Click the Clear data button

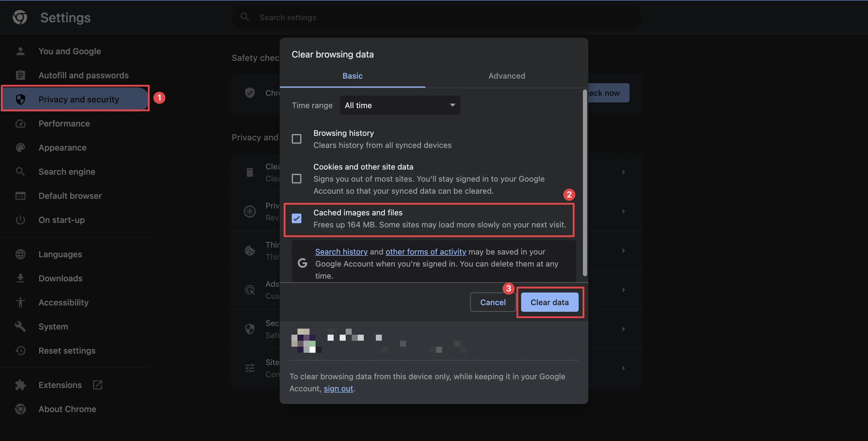(x=550, y=302)
